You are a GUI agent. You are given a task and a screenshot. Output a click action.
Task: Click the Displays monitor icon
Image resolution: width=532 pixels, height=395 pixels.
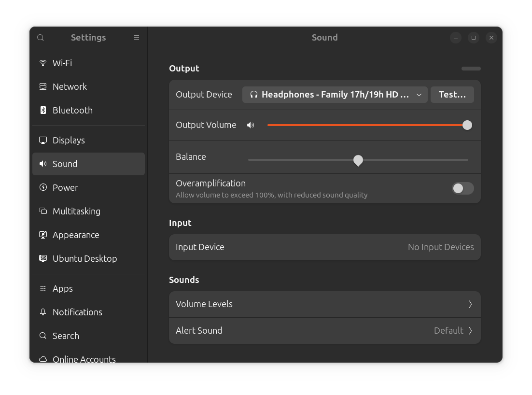point(43,140)
